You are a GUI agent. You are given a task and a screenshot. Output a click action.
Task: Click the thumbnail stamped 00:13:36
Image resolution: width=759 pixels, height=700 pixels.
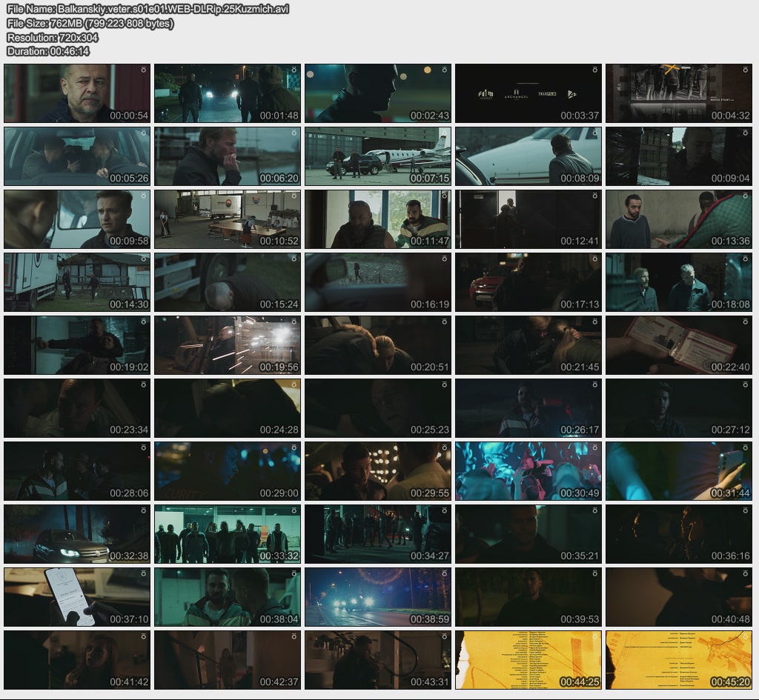pos(679,219)
